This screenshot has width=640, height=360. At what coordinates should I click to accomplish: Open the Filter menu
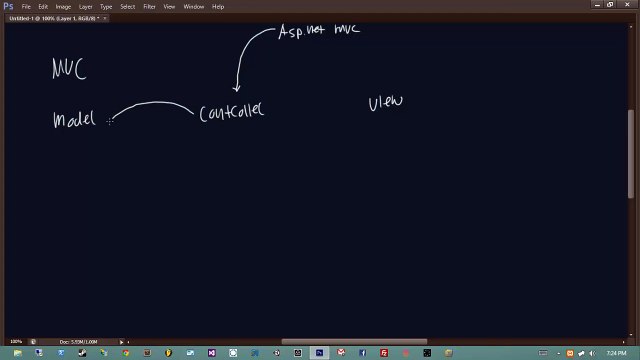(x=149, y=7)
